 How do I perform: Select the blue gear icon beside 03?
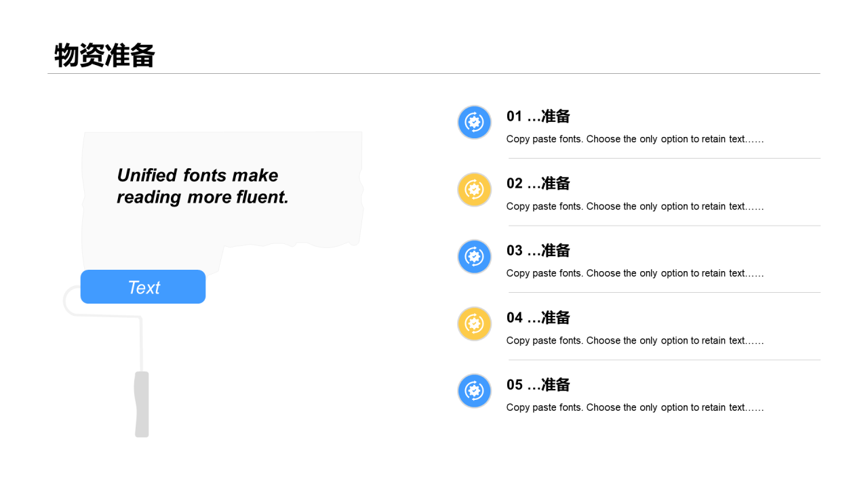pos(475,257)
